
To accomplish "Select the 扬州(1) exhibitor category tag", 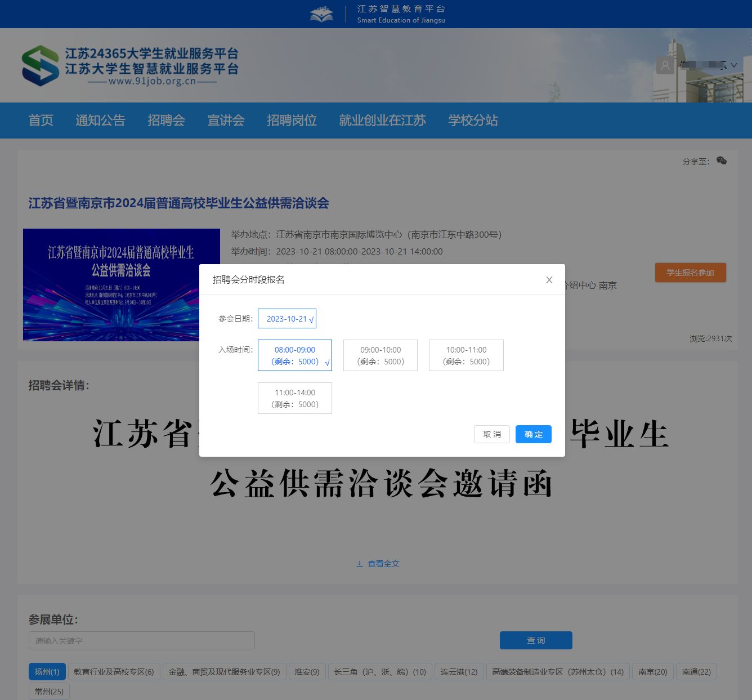I will (47, 672).
